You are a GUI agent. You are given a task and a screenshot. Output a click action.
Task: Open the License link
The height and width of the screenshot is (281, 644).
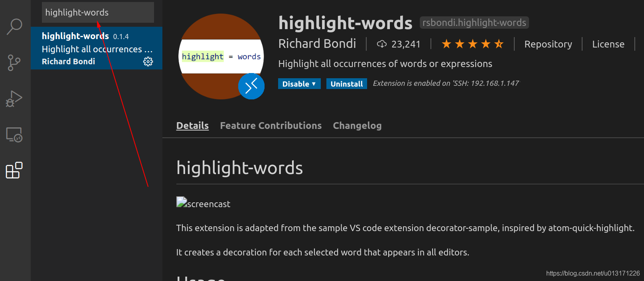click(x=608, y=44)
